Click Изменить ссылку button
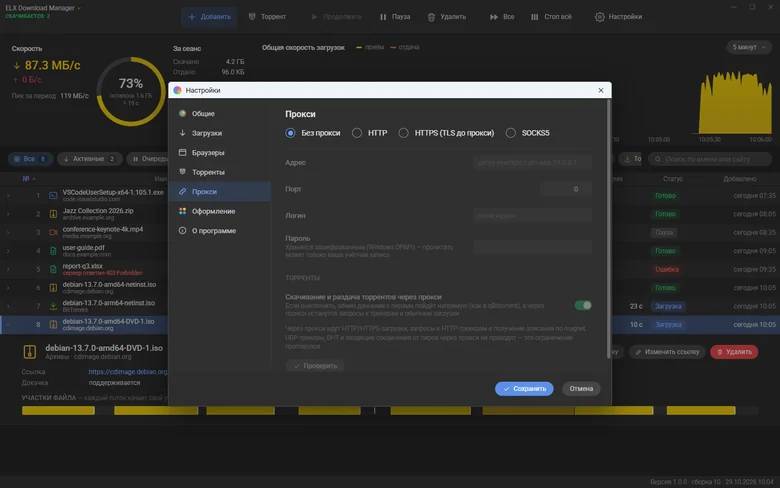Screen dimensions: 780x488 [668, 352]
